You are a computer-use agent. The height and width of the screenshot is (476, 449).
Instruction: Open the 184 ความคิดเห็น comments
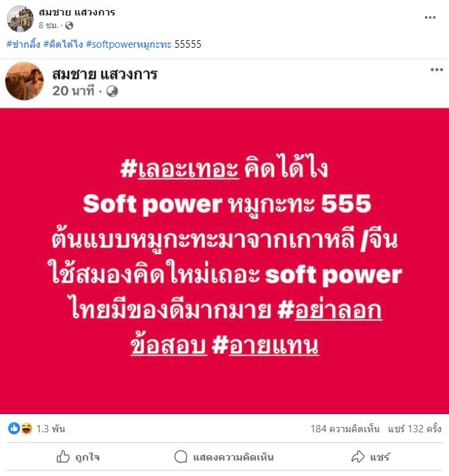[x=345, y=429]
